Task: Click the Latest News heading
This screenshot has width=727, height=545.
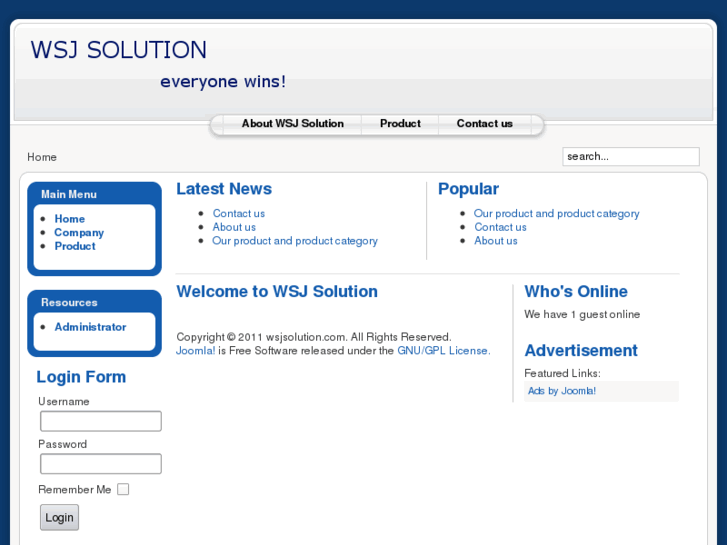Action: point(224,189)
